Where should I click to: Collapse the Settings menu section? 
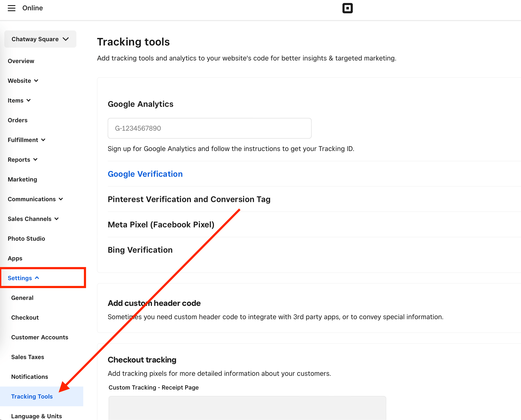tap(23, 278)
